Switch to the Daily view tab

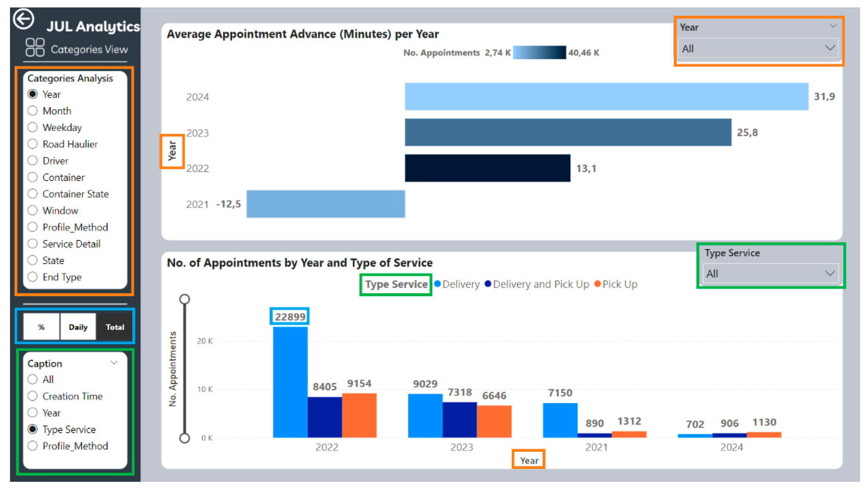point(78,327)
